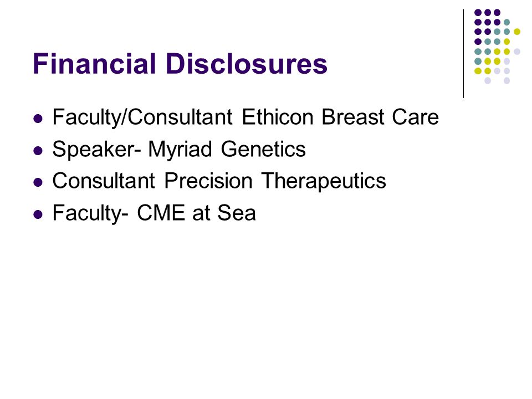
Task: Click the word Genetics in second bullet
Action: (x=263, y=149)
